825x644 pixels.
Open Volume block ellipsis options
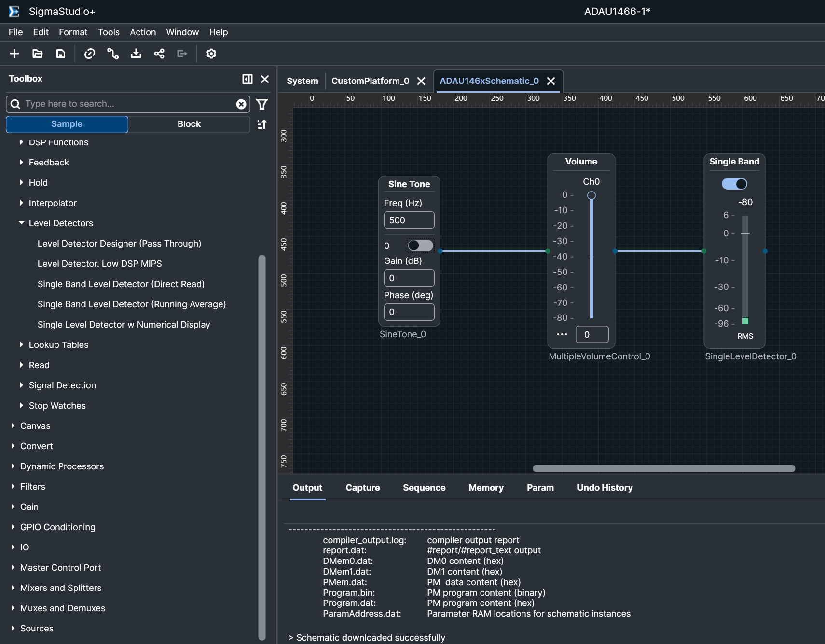(x=562, y=334)
